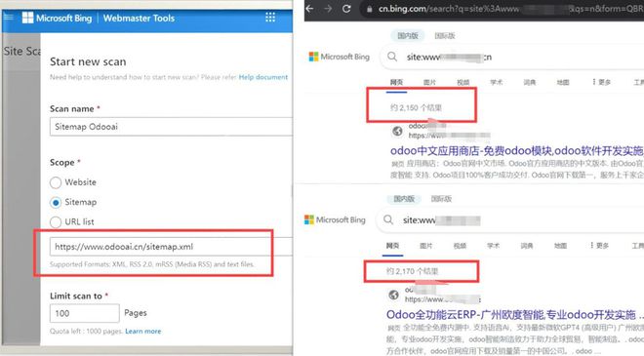Expand the 更多 menu in lower results
The width and height of the screenshot is (644, 356).
(x=599, y=246)
